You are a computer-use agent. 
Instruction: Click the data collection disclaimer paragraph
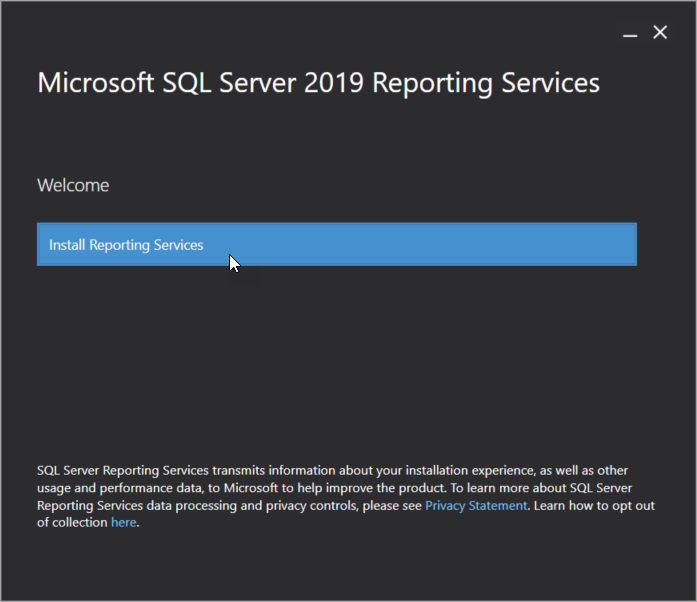[346, 496]
